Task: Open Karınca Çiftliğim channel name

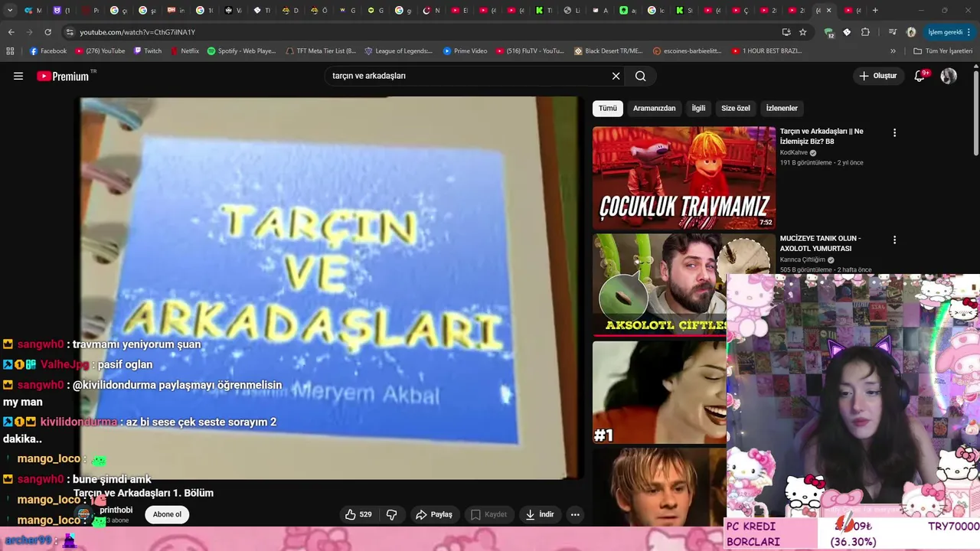Action: point(802,259)
